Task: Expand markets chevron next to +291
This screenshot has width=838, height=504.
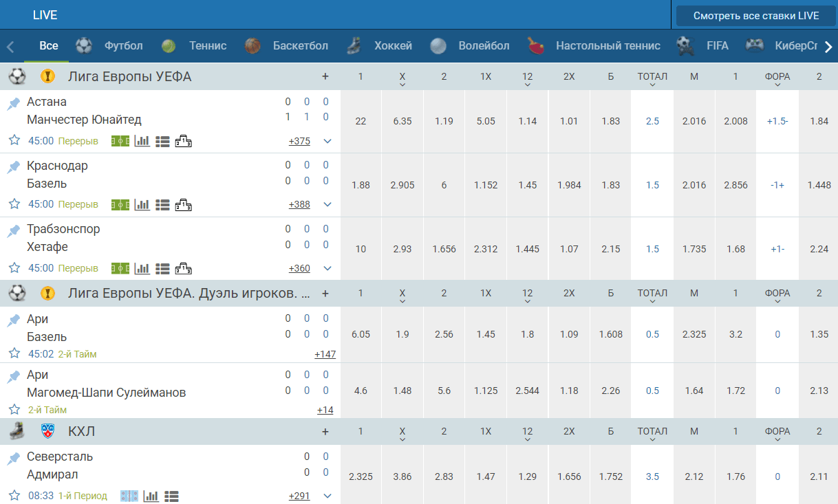Action: pyautogui.click(x=327, y=496)
